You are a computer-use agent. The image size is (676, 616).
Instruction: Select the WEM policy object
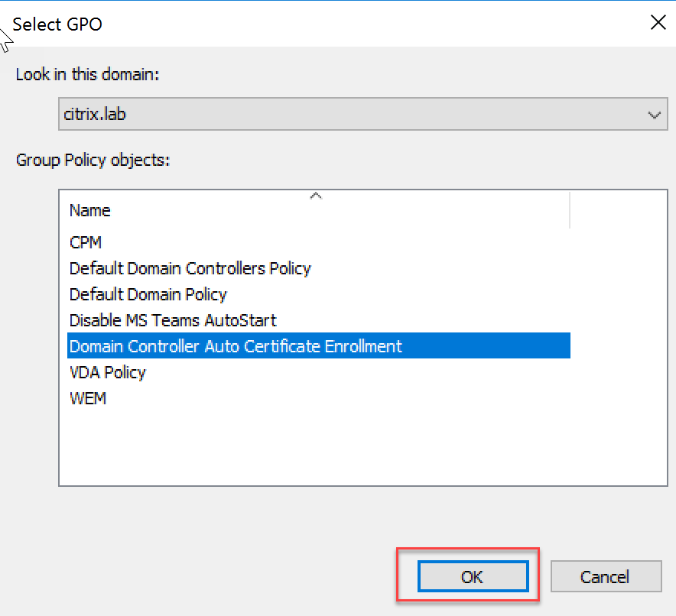pos(88,398)
